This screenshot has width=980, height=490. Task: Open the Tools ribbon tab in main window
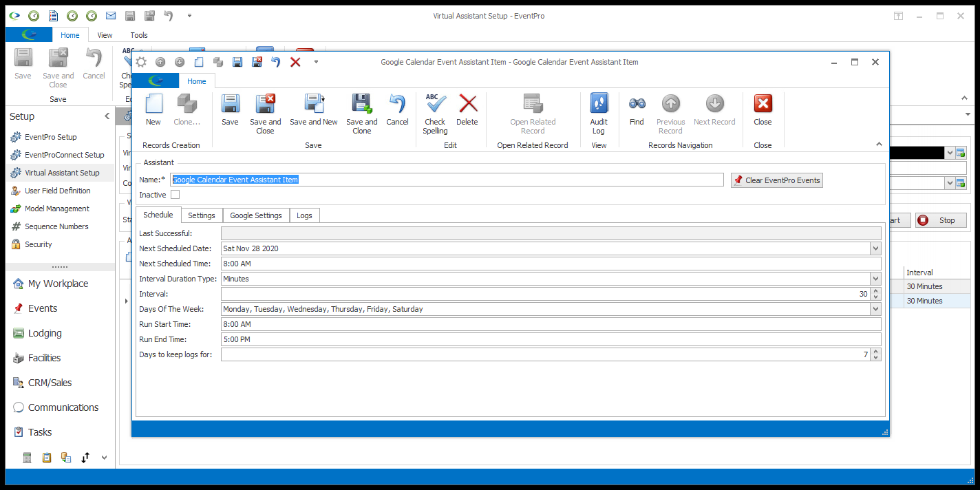[139, 35]
